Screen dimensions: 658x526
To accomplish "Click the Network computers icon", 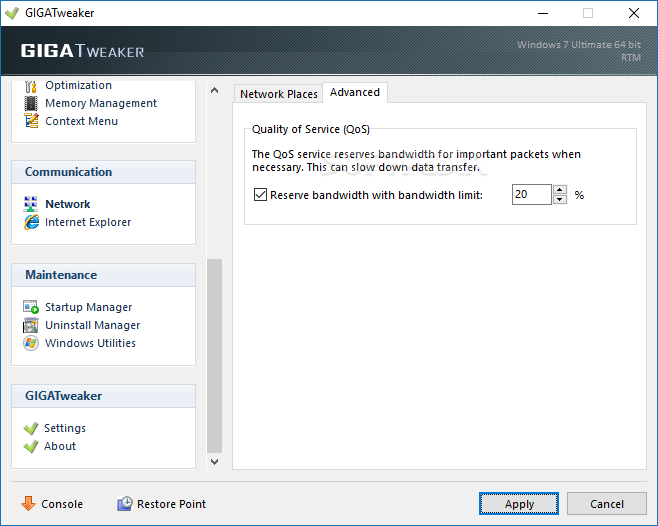I will click(x=31, y=204).
